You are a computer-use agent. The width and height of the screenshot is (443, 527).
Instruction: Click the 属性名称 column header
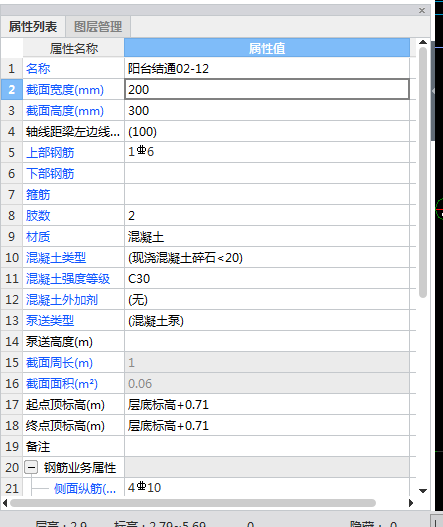pos(74,48)
